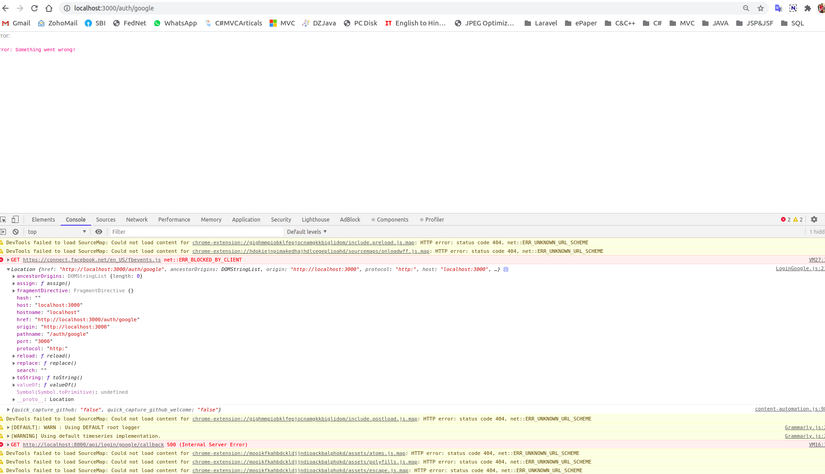825x474 pixels.
Task: Open the SBI bookmark
Action: (95, 23)
